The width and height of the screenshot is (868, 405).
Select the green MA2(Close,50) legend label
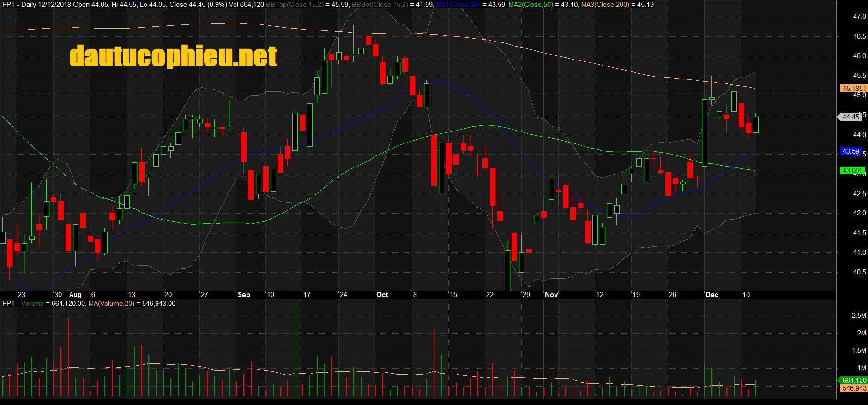530,5
